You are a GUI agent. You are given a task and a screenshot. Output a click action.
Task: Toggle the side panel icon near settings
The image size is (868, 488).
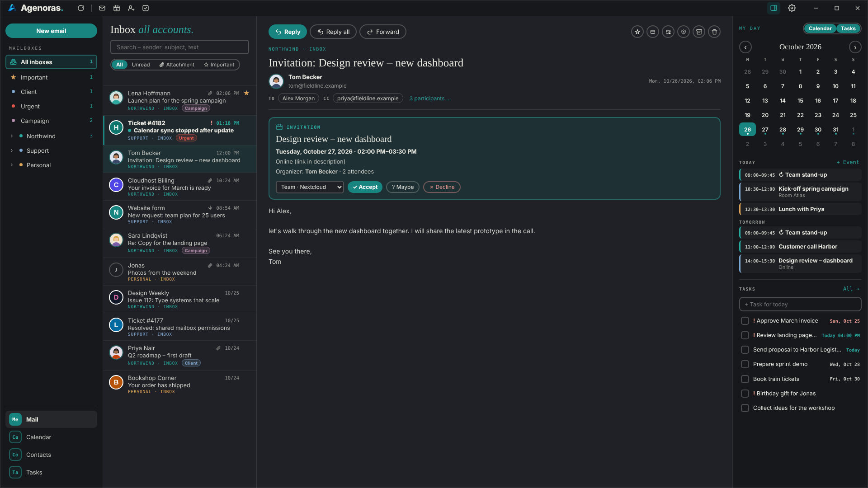tap(774, 8)
